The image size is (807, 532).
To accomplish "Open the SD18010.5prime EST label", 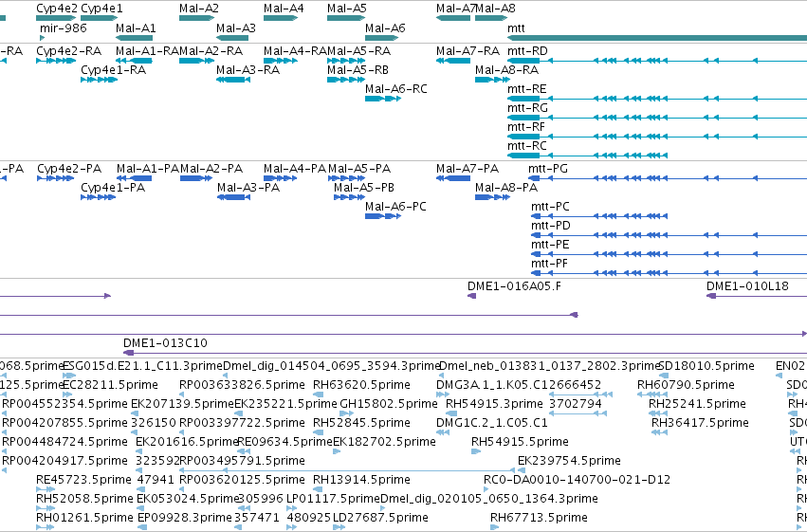I will coord(706,366).
